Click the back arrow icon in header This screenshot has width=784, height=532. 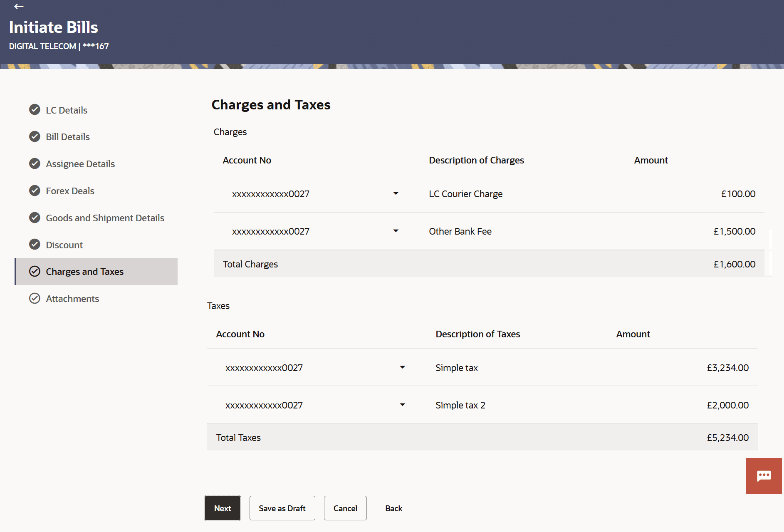coord(19,7)
